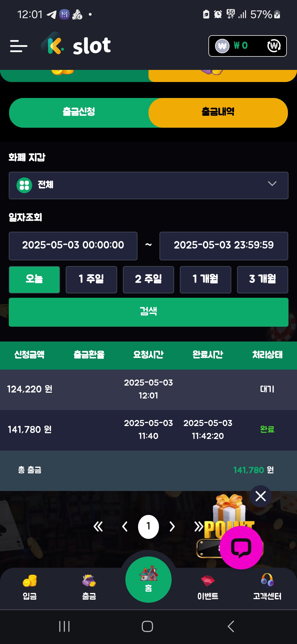Select the 오늘 date range filter
Viewport: 297px width, 644px height.
[34, 280]
